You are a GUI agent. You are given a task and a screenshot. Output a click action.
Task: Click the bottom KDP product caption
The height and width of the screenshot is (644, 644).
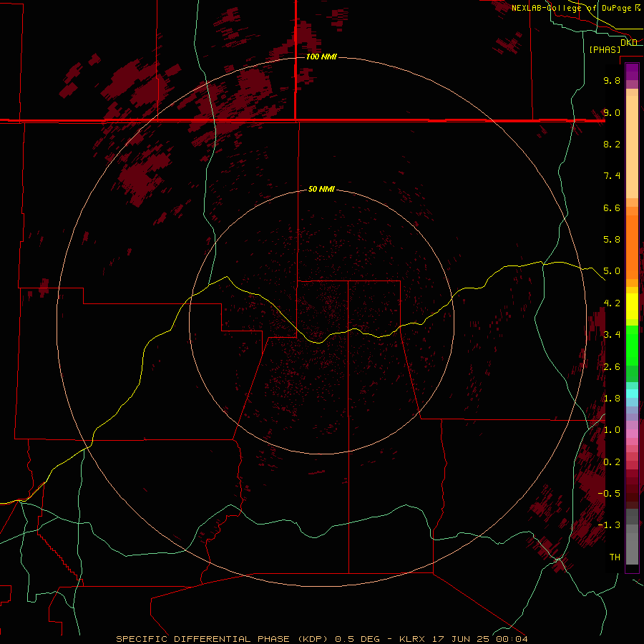(321, 639)
